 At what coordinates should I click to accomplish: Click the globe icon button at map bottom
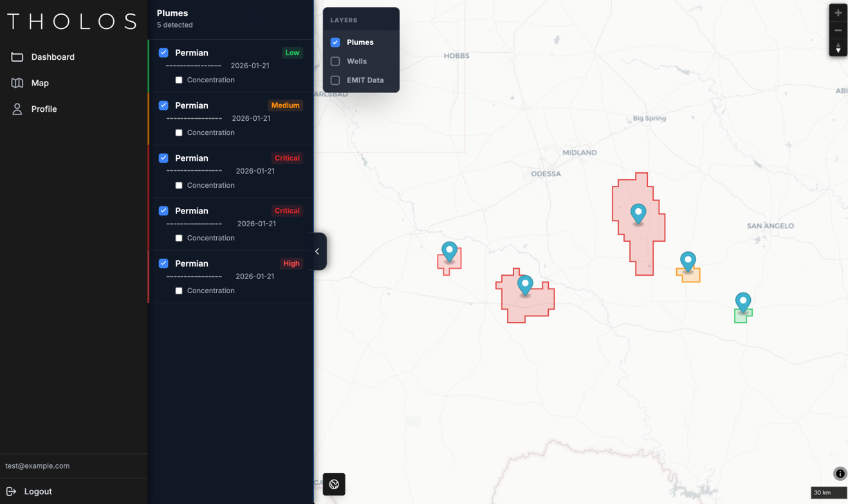click(334, 484)
